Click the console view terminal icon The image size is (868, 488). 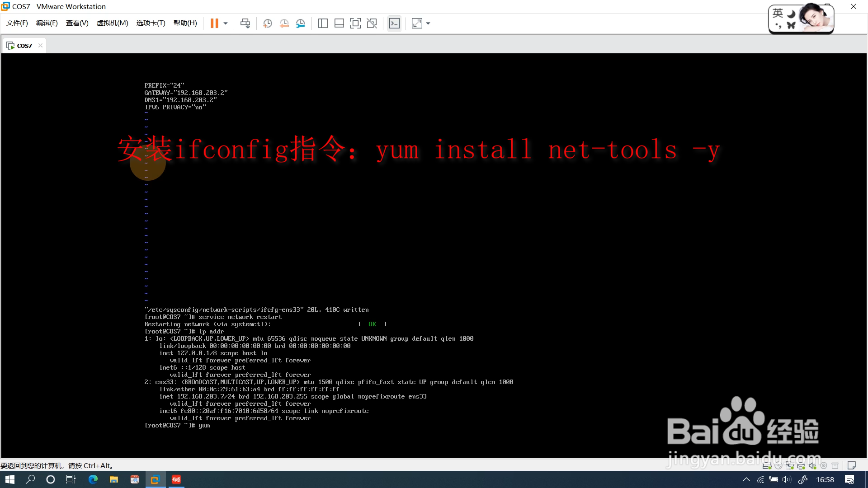(x=394, y=23)
